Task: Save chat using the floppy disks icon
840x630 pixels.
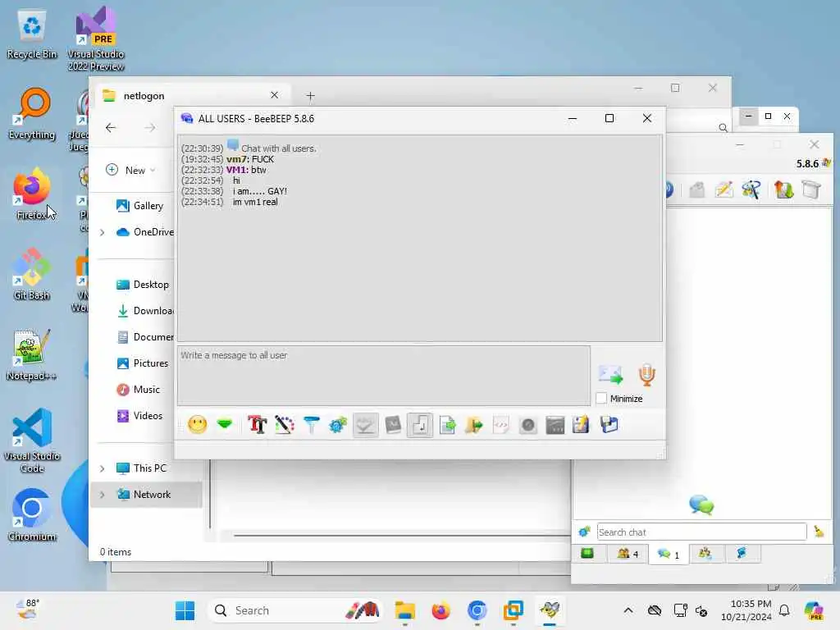Action: tap(609, 425)
